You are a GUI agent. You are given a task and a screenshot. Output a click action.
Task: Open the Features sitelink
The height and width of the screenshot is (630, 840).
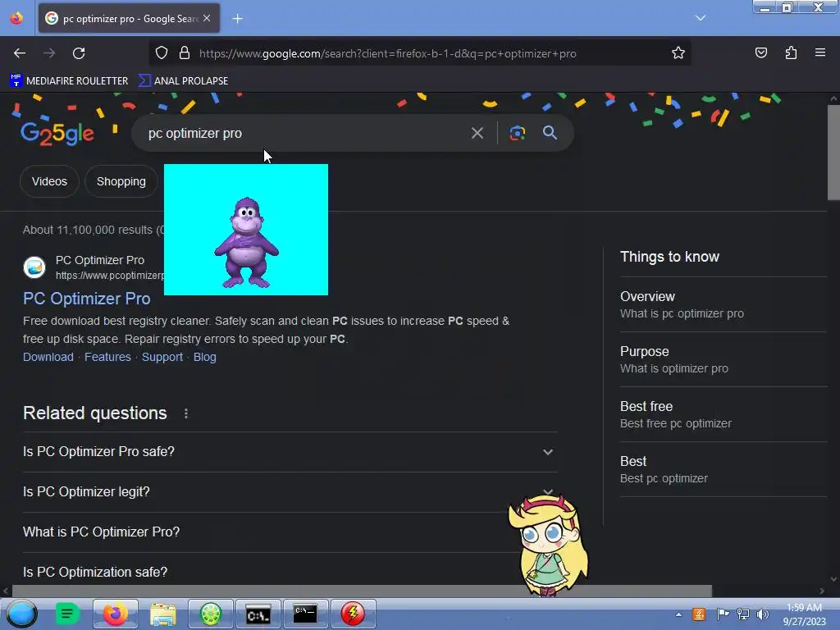coord(107,357)
